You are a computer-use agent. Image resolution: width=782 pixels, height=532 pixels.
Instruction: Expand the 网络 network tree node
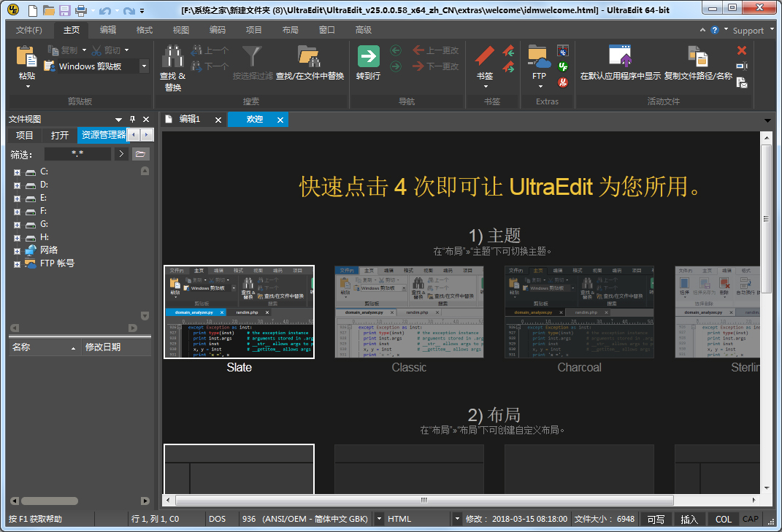17,251
